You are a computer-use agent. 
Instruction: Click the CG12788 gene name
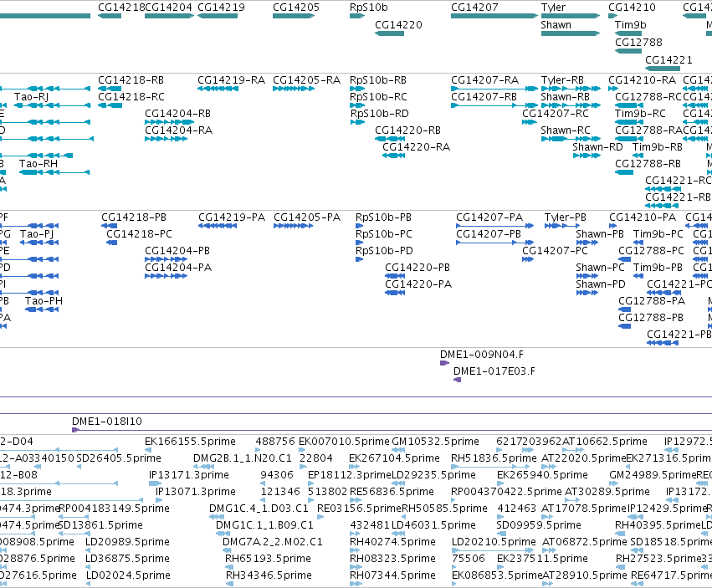(x=638, y=42)
